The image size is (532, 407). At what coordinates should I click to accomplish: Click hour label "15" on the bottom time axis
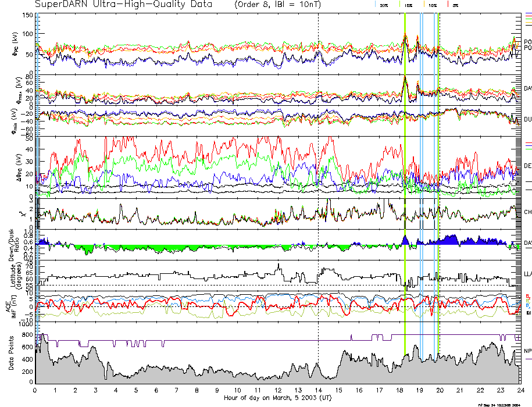coord(338,390)
